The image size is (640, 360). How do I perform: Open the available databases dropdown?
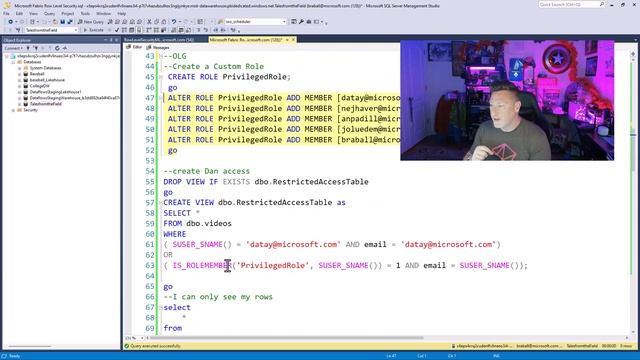pos(51,30)
